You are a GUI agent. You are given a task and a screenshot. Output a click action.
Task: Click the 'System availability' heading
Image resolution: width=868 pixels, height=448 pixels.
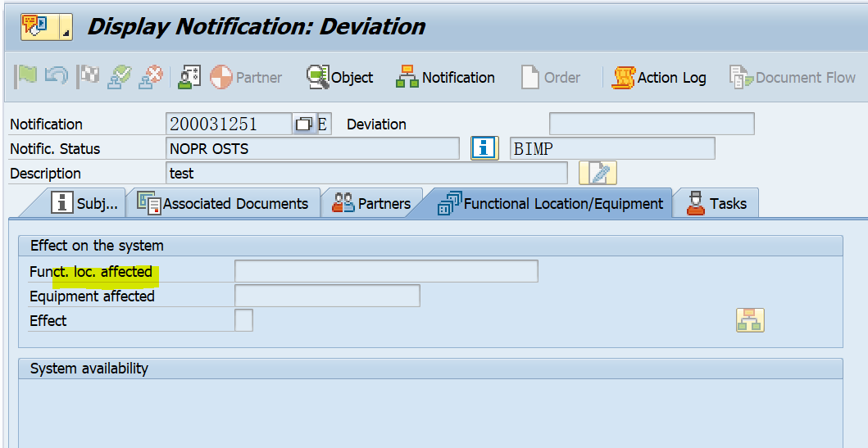tap(89, 369)
